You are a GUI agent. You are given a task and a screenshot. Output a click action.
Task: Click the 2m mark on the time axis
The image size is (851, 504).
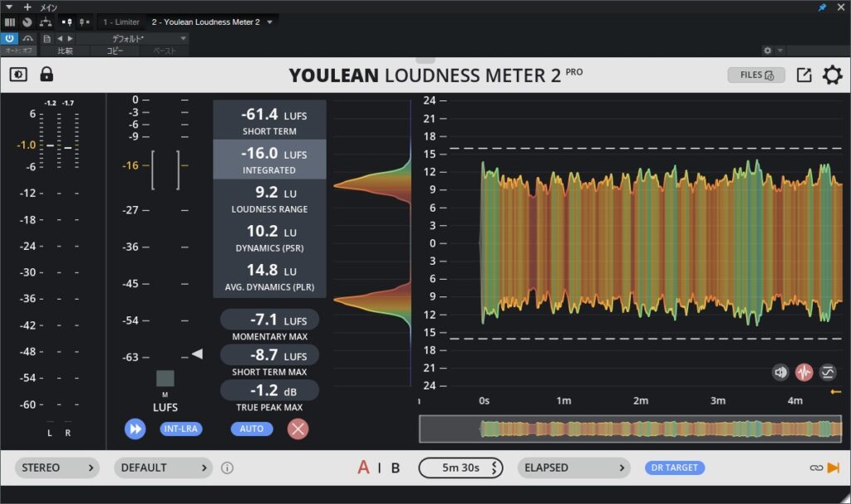click(x=641, y=401)
